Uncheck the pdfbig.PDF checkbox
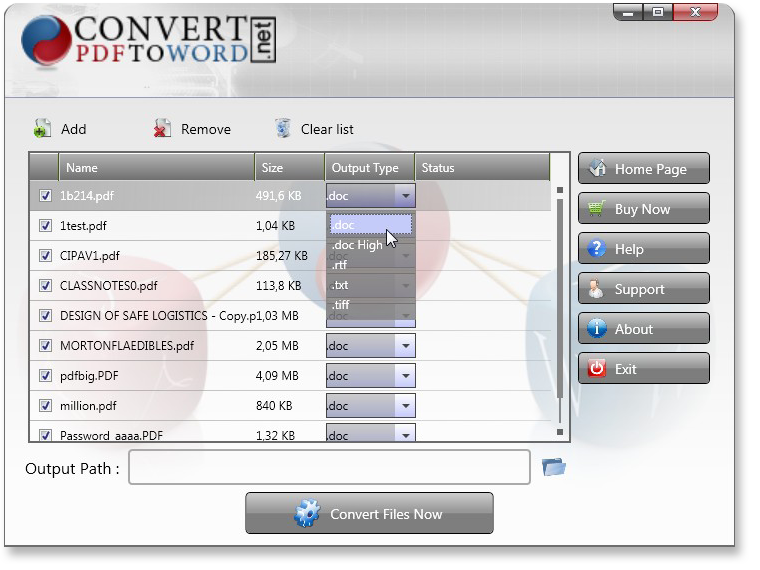 click(46, 376)
